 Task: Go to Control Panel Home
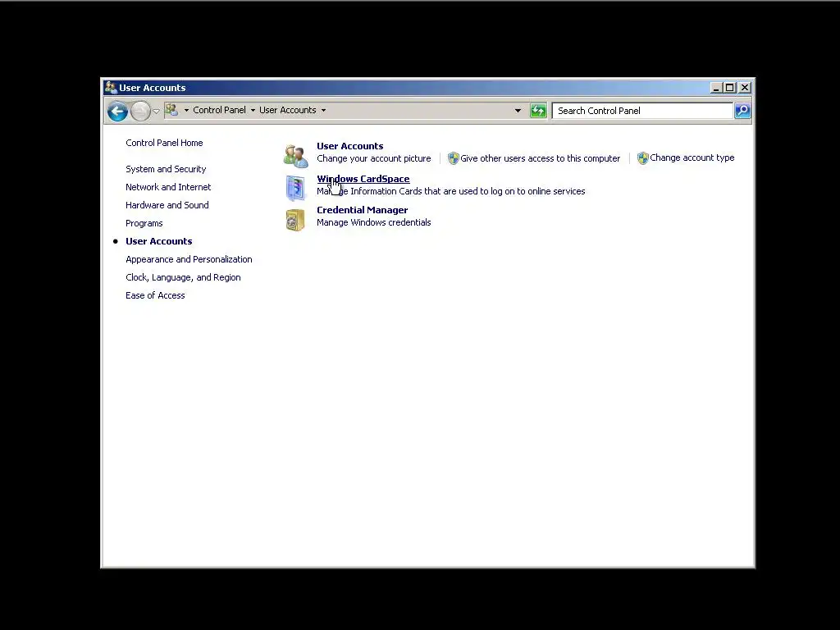click(x=164, y=143)
